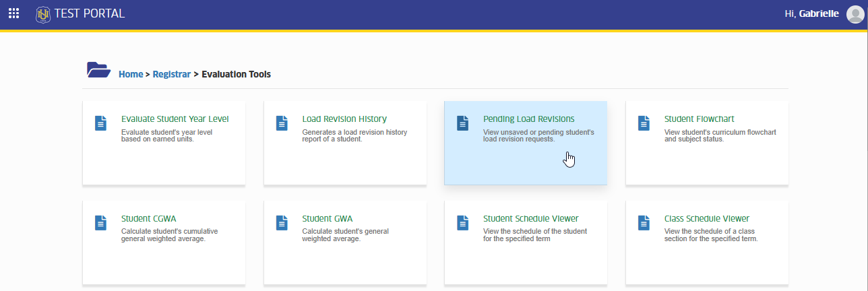Open Student CGWA title link
The width and height of the screenshot is (868, 291).
(148, 219)
